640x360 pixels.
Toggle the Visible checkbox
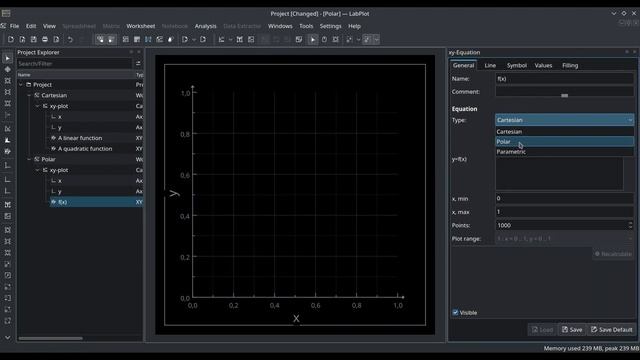456,312
